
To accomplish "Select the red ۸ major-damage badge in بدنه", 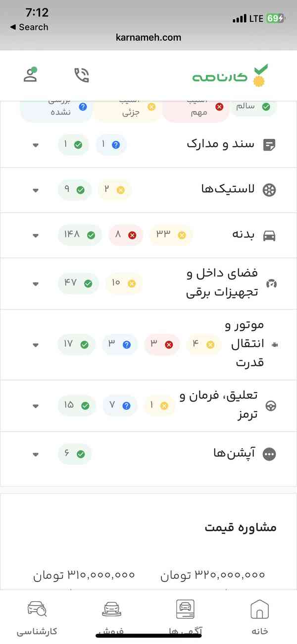I will 126,235.
